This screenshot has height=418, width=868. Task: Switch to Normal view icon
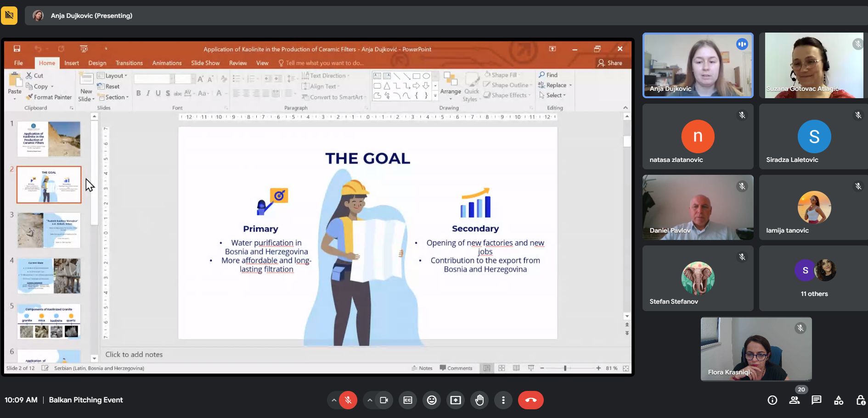(487, 368)
